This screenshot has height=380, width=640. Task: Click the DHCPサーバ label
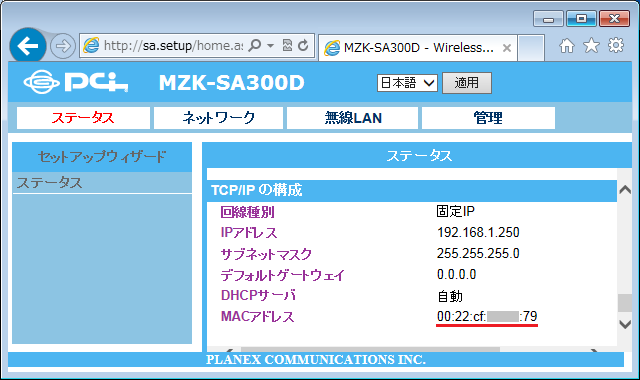[258, 295]
